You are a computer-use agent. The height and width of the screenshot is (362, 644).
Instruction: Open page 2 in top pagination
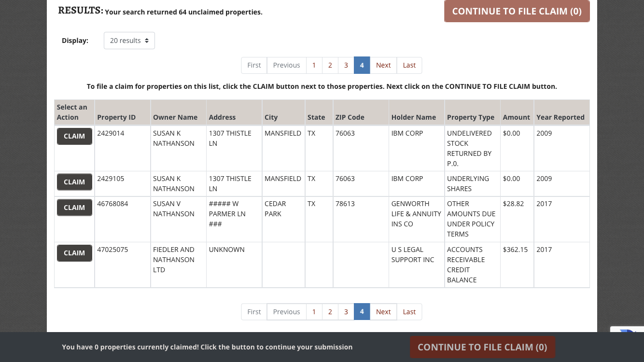pyautogui.click(x=330, y=65)
